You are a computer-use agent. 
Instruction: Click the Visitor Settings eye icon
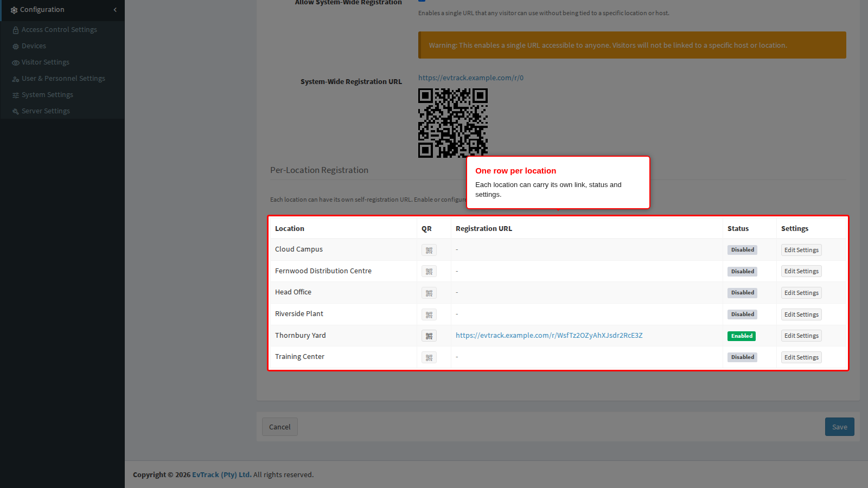pyautogui.click(x=16, y=62)
